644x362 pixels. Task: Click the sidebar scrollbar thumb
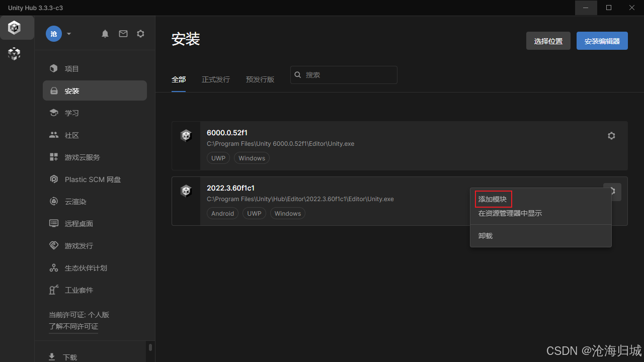(150, 347)
